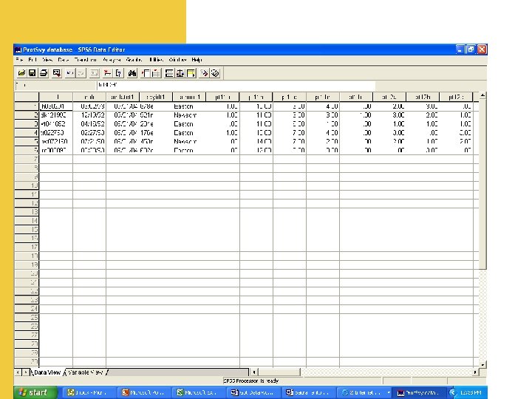Screen dimensions: 532x399
Task: Click the Go to Chart toolbar icon
Action: point(95,73)
